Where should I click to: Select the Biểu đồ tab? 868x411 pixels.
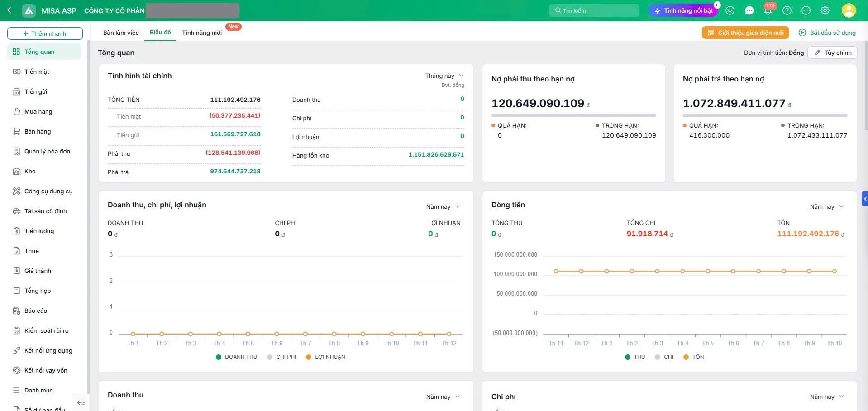160,32
